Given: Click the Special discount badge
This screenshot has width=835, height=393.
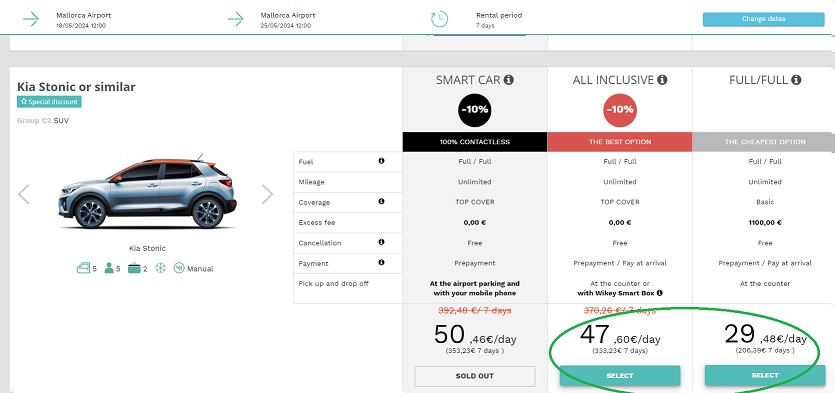Looking at the screenshot, I should 49,102.
